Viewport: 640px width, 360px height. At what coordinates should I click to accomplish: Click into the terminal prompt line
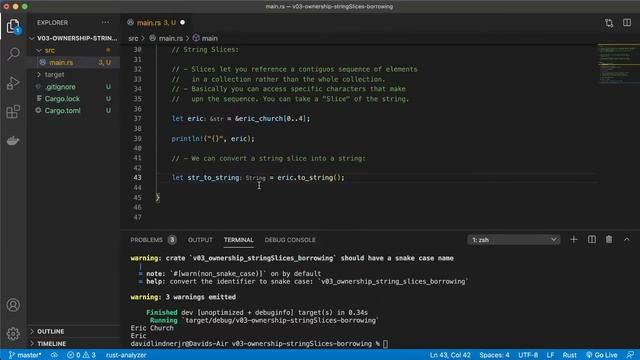click(259, 344)
